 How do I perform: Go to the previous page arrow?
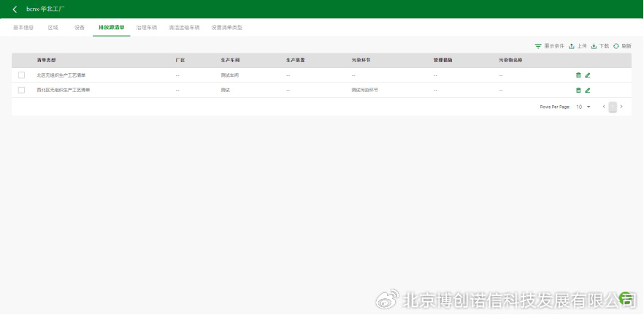tap(604, 107)
